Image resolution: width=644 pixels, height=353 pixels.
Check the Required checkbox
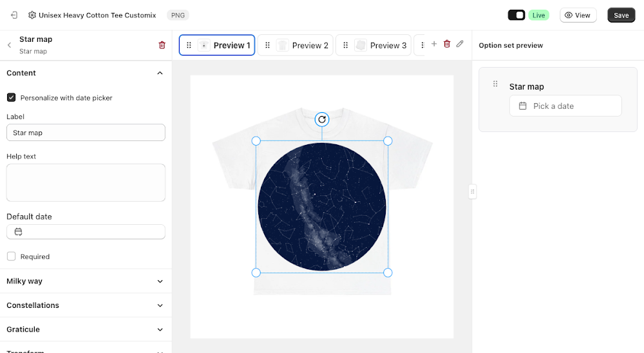11,256
